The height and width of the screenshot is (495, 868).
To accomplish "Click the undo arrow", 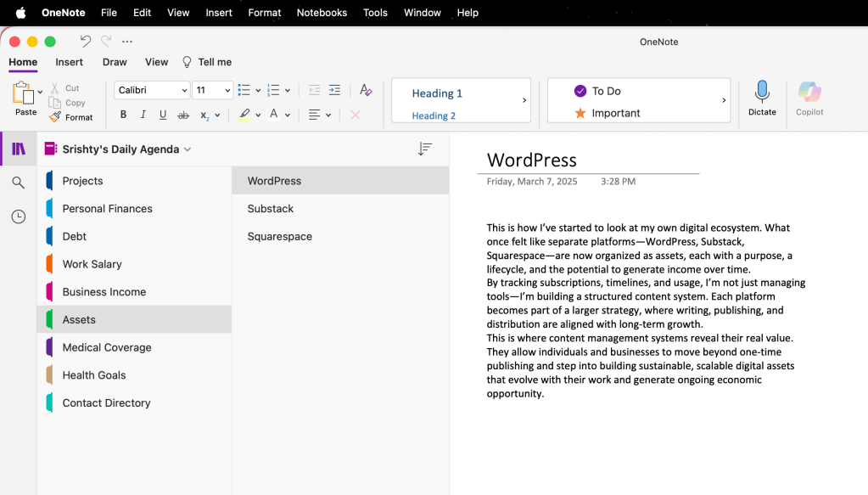I will click(85, 41).
